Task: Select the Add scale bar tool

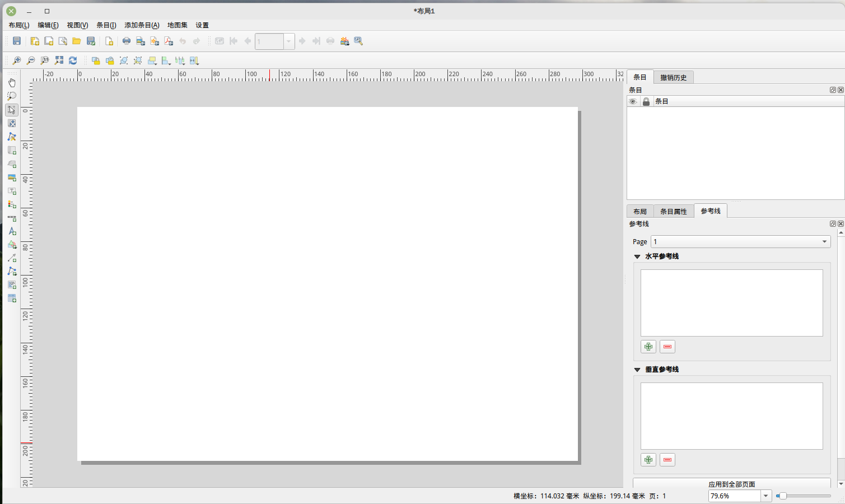Action: point(12,218)
